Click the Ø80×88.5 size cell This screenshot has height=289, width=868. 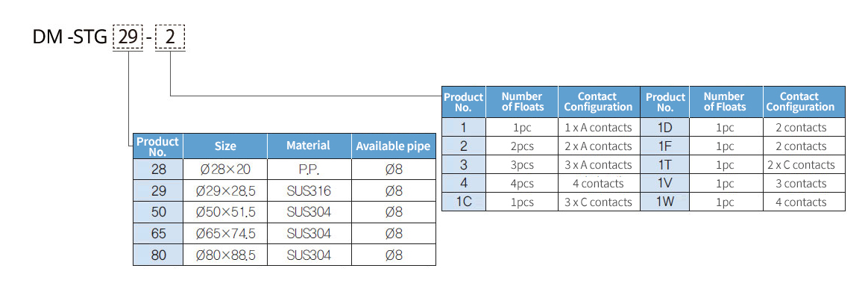tap(225, 255)
